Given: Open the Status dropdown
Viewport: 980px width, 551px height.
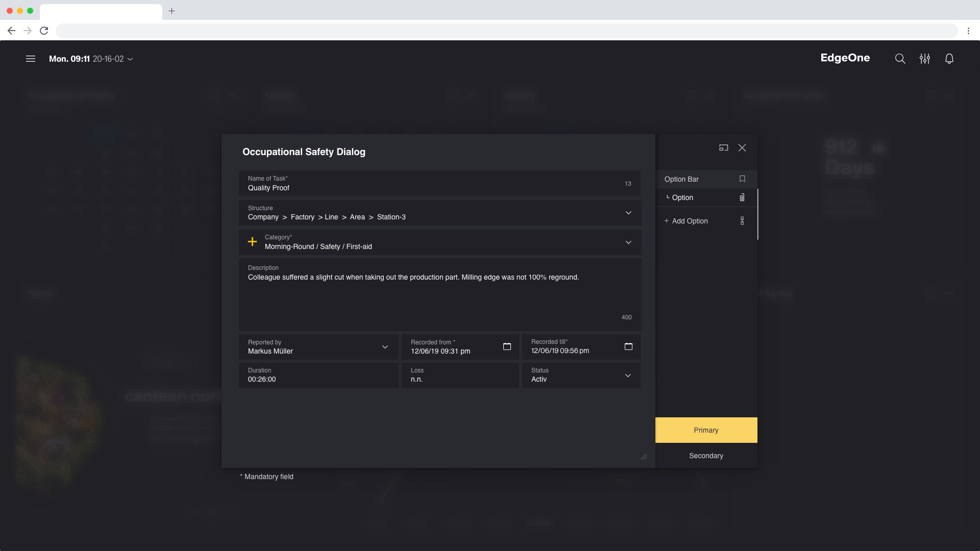Looking at the screenshot, I should coord(628,375).
